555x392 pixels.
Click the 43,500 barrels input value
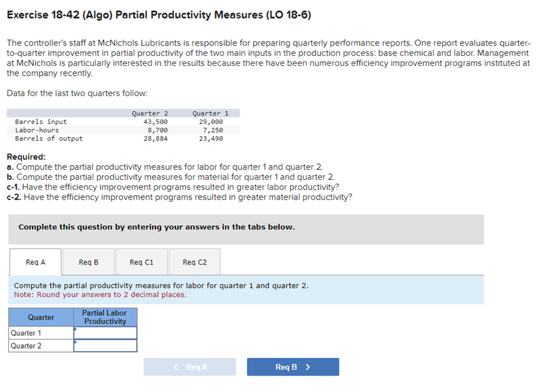155,122
